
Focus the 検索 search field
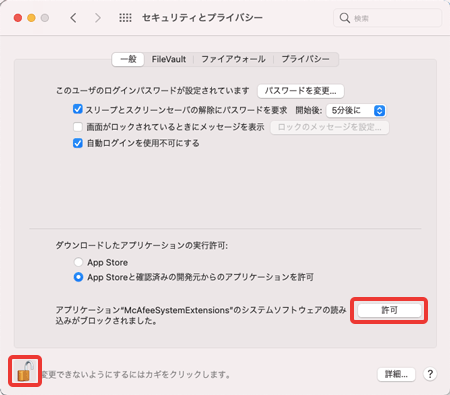[x=388, y=18]
